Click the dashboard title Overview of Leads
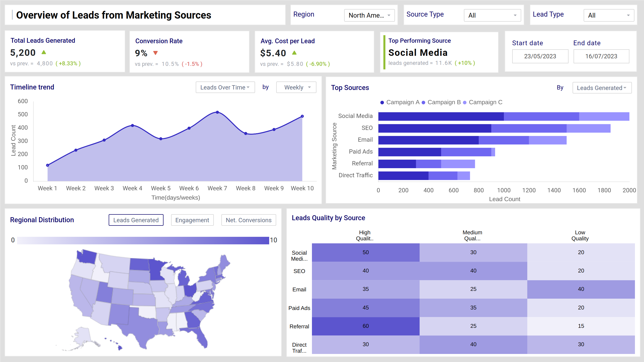The width and height of the screenshot is (644, 362). click(114, 15)
